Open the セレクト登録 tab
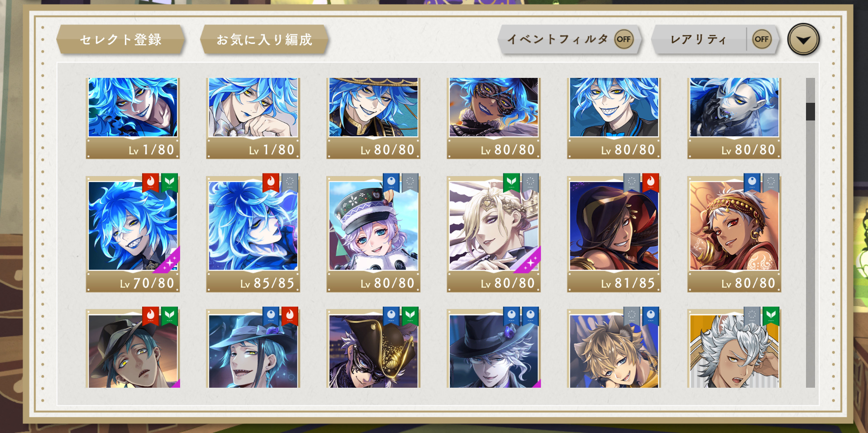 tap(121, 40)
